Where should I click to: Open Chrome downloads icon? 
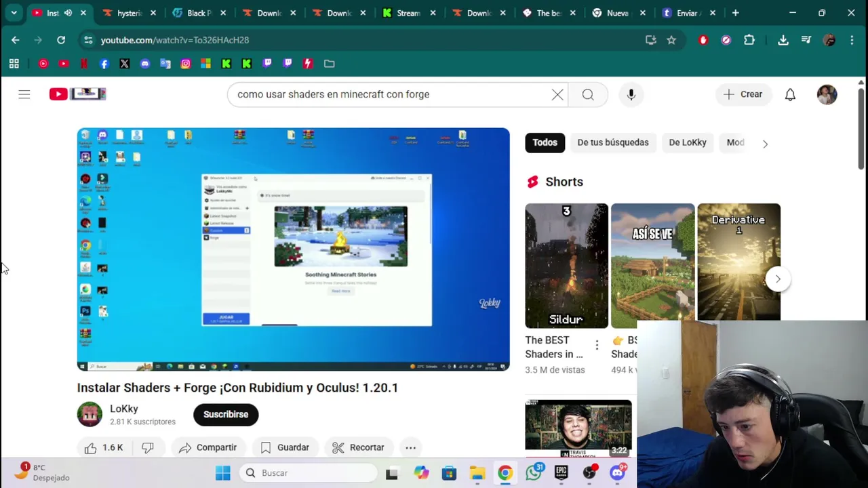tap(783, 40)
